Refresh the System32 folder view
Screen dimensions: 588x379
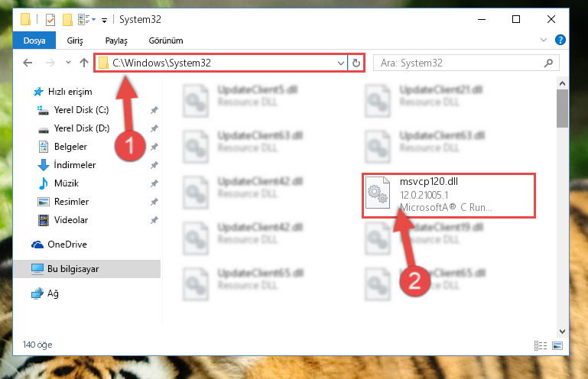(356, 63)
